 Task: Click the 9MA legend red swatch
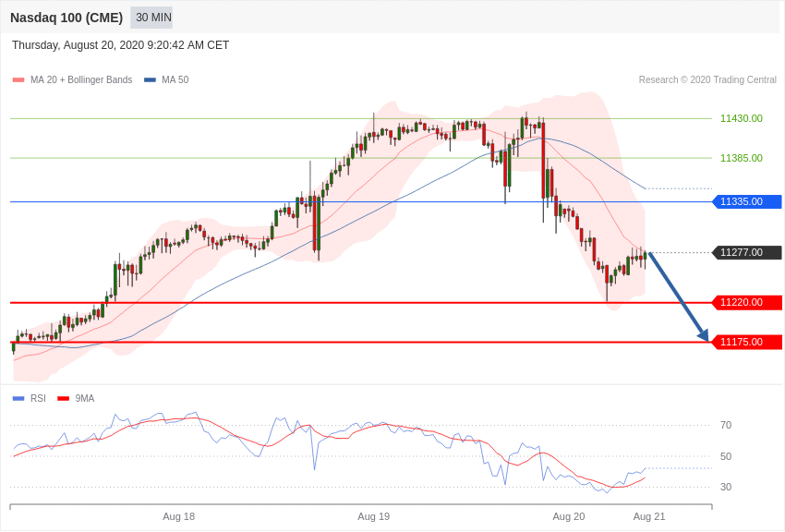point(64,398)
